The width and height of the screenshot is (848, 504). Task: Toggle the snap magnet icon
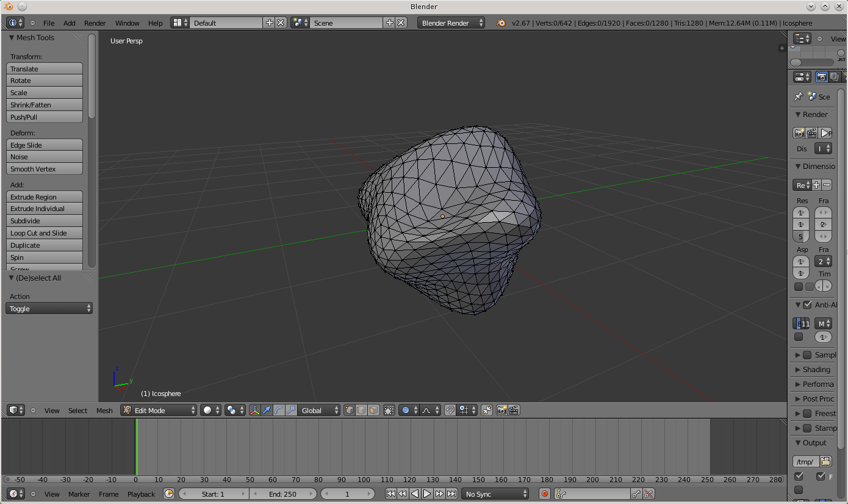pyautogui.click(x=450, y=411)
